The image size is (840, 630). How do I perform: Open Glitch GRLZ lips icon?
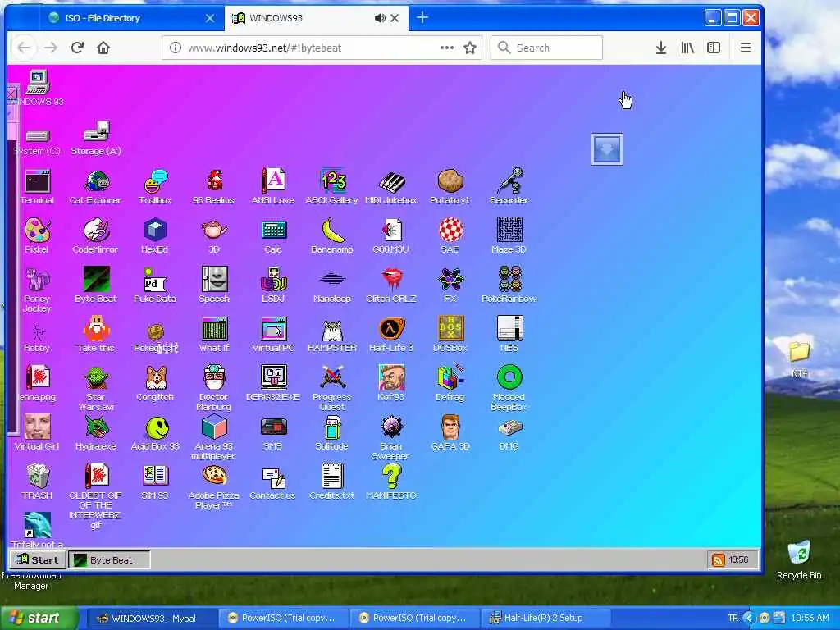391,285
